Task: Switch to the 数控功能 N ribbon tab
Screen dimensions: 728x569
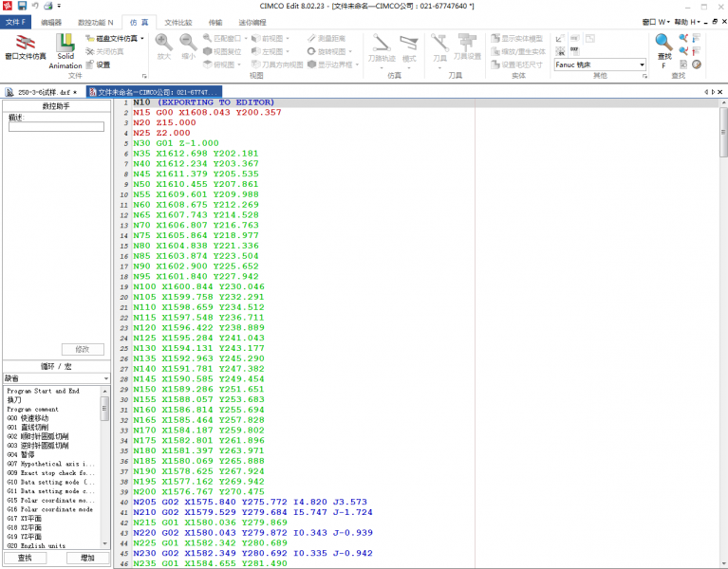Action: [x=95, y=22]
